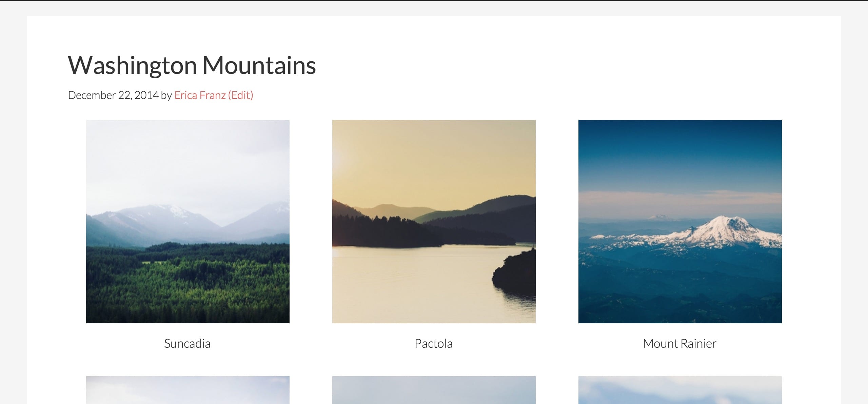This screenshot has width=868, height=404.
Task: Open the Mount Rainier photo thumbnail
Action: (x=680, y=221)
